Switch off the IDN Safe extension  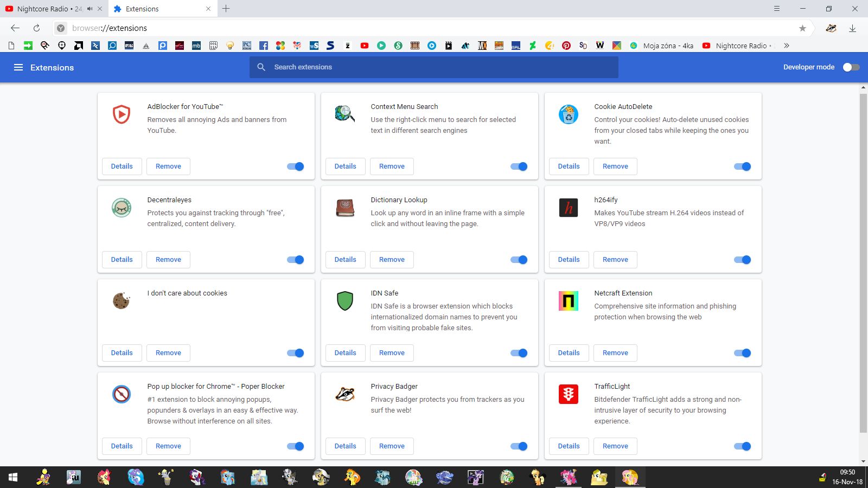519,353
